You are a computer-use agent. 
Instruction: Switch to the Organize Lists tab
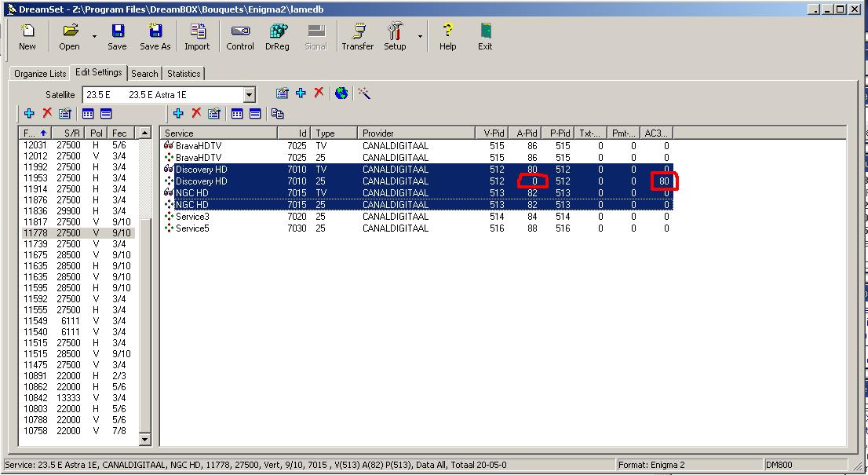[40, 74]
